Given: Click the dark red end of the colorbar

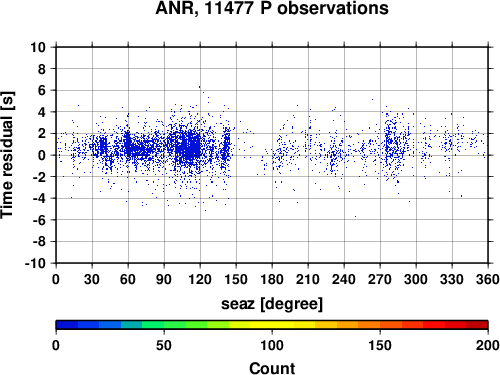Looking at the screenshot, I should coord(477,325).
